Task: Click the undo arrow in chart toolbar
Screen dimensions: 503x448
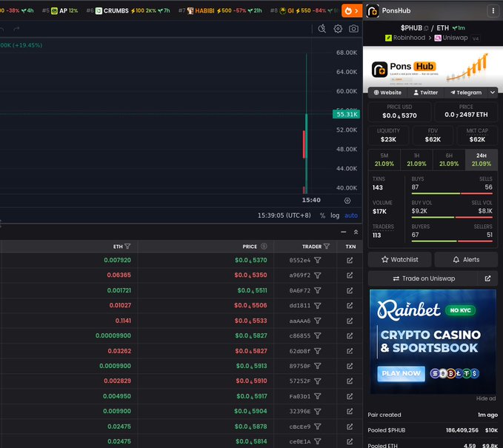Action: (1, 29)
